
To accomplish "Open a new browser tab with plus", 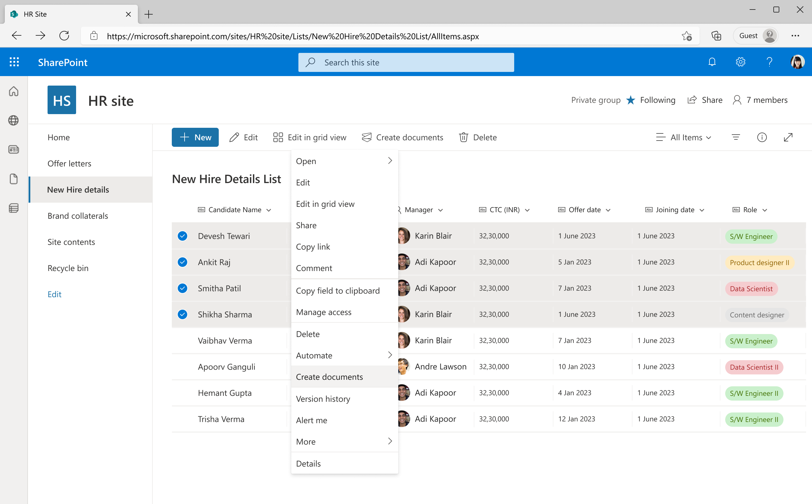I will click(x=148, y=14).
